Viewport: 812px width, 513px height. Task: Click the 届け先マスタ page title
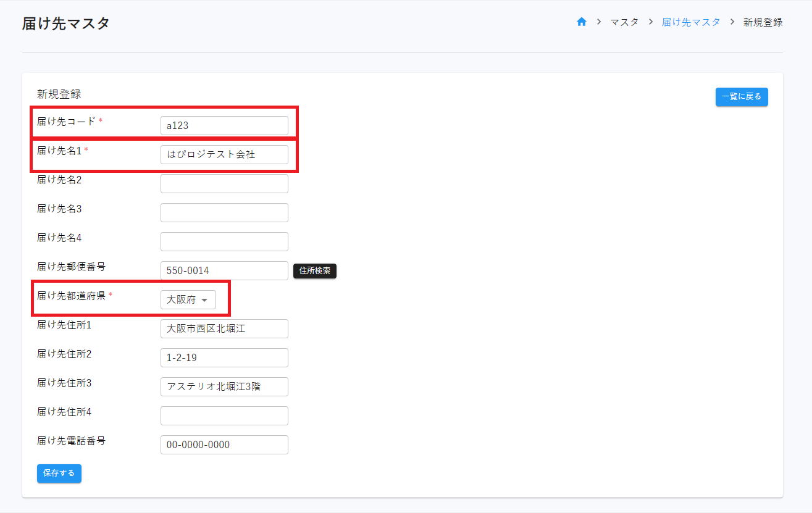(66, 23)
